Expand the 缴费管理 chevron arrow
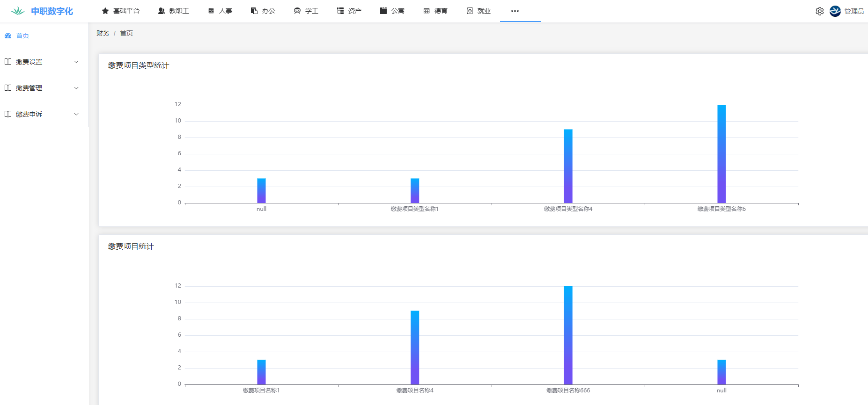This screenshot has height=405, width=868. (76, 88)
